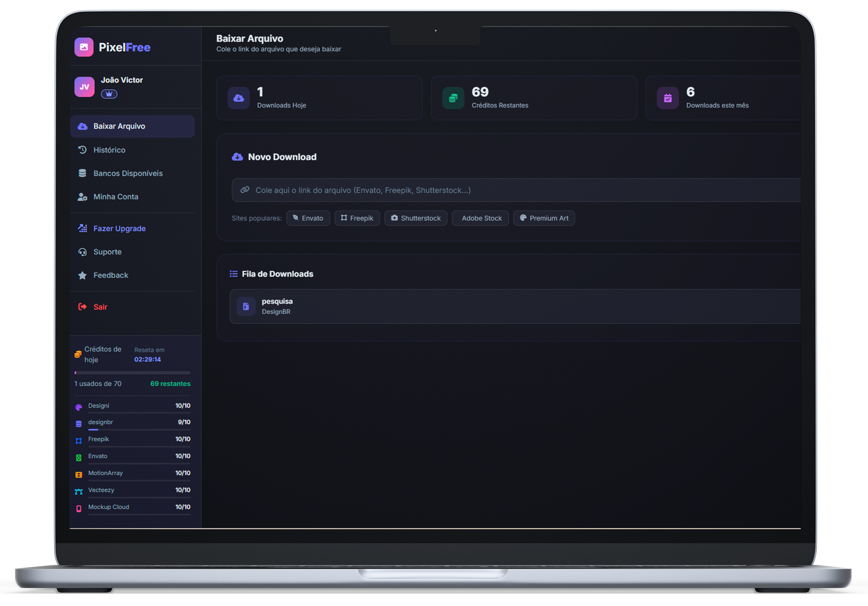Click the pesquisa file icon

coord(246,306)
